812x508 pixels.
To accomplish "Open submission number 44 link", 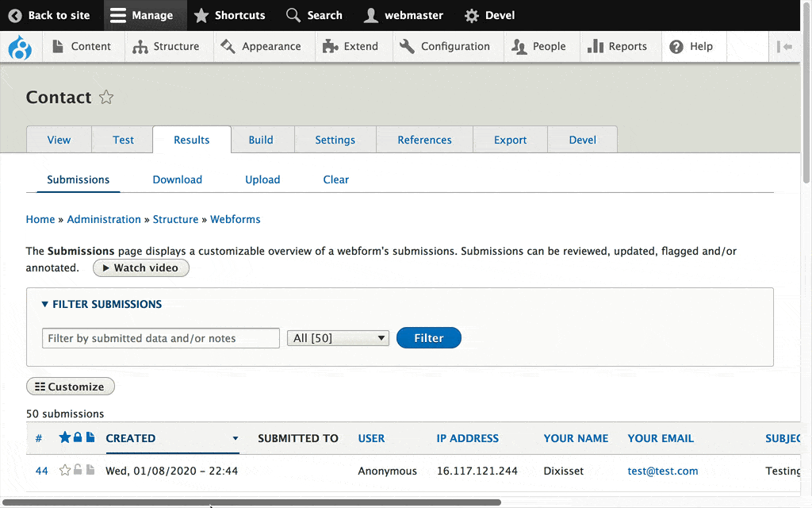I will click(x=41, y=471).
